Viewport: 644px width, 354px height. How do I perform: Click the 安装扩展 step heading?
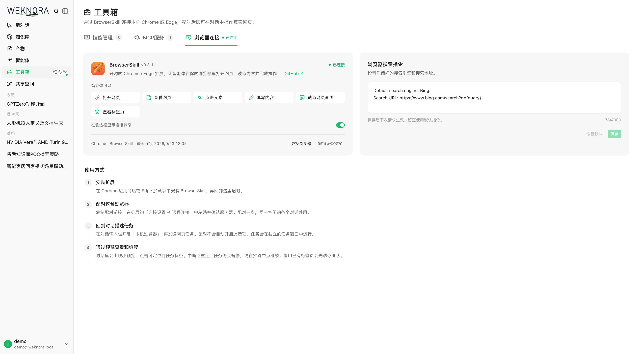[x=105, y=182]
